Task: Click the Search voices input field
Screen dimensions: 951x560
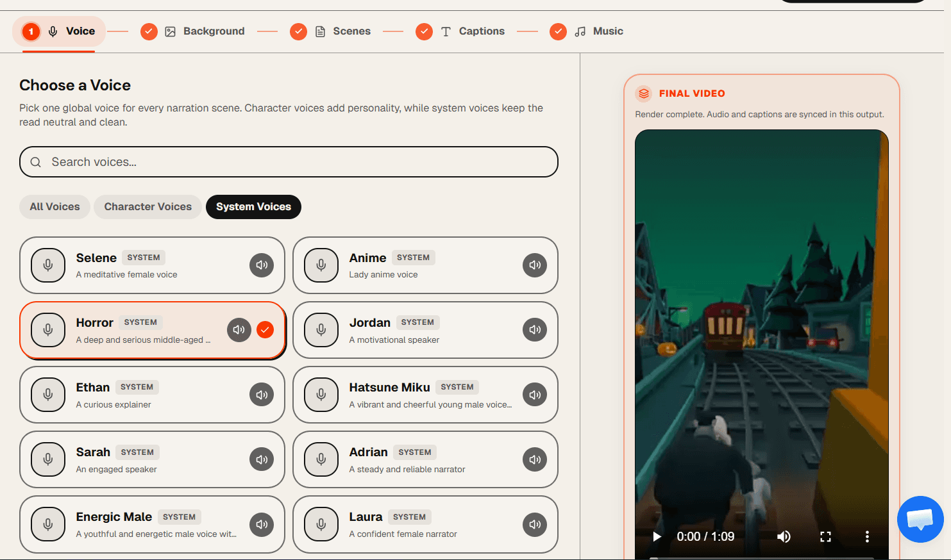Action: tap(289, 161)
